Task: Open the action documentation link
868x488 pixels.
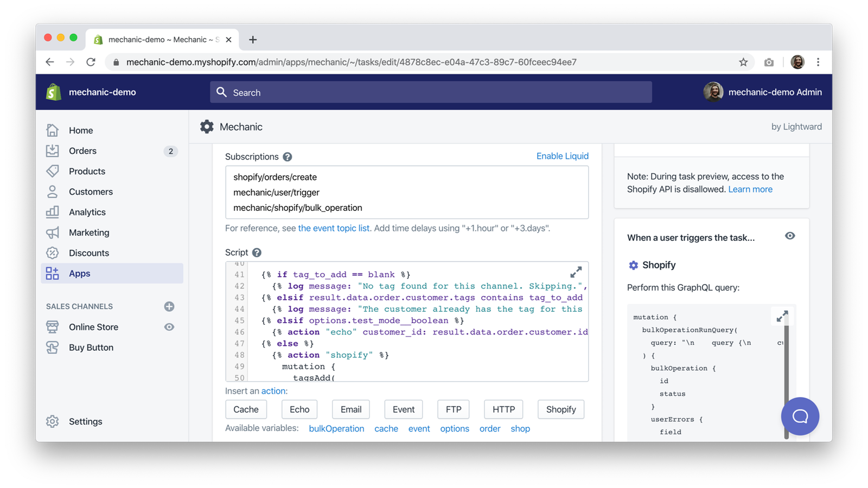Action: pyautogui.click(x=273, y=391)
